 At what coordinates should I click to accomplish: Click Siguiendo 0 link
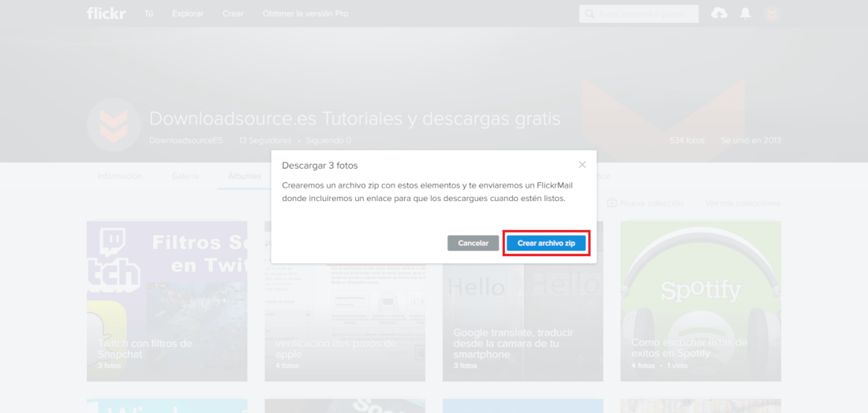[x=328, y=140]
